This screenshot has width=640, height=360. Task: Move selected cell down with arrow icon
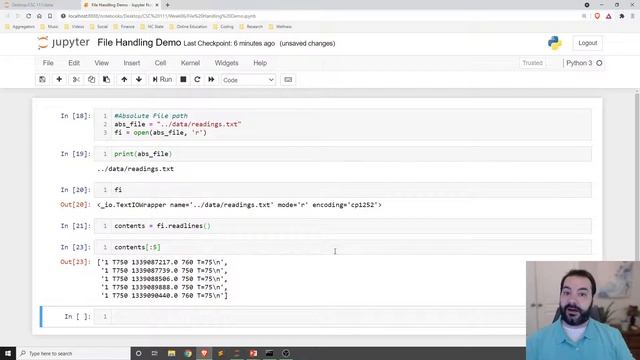point(139,80)
